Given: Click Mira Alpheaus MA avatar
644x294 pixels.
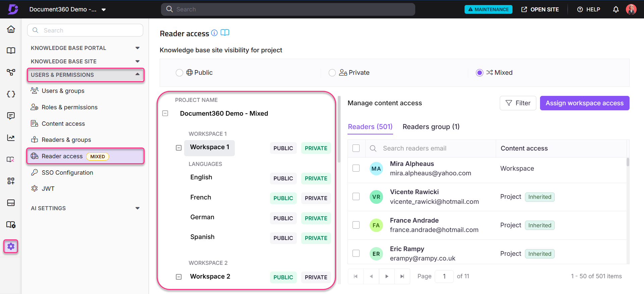Looking at the screenshot, I should click(376, 169).
